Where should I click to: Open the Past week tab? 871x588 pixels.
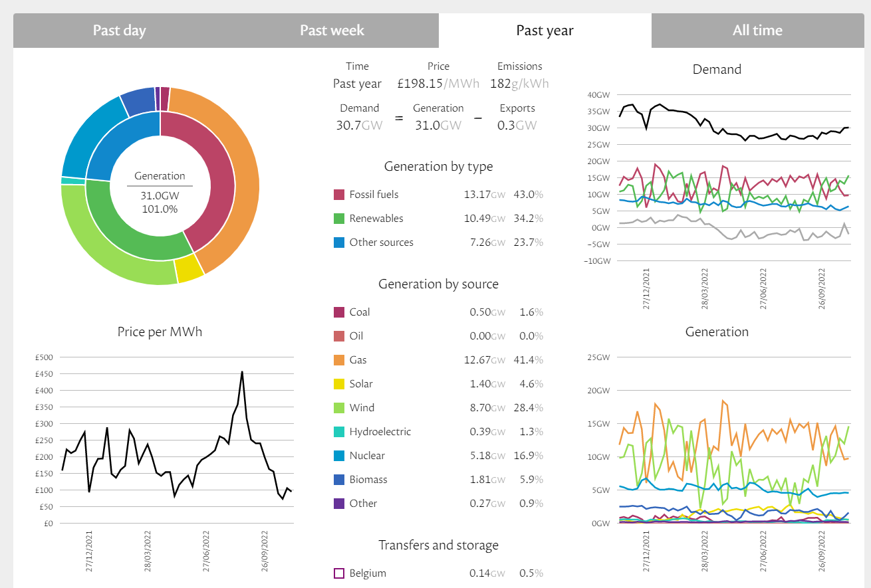tap(332, 31)
